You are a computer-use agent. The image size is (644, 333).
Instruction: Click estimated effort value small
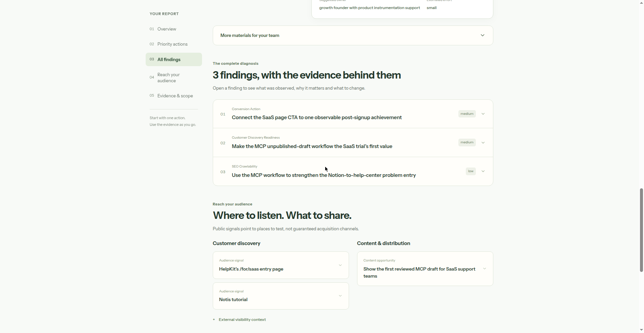tap(432, 8)
